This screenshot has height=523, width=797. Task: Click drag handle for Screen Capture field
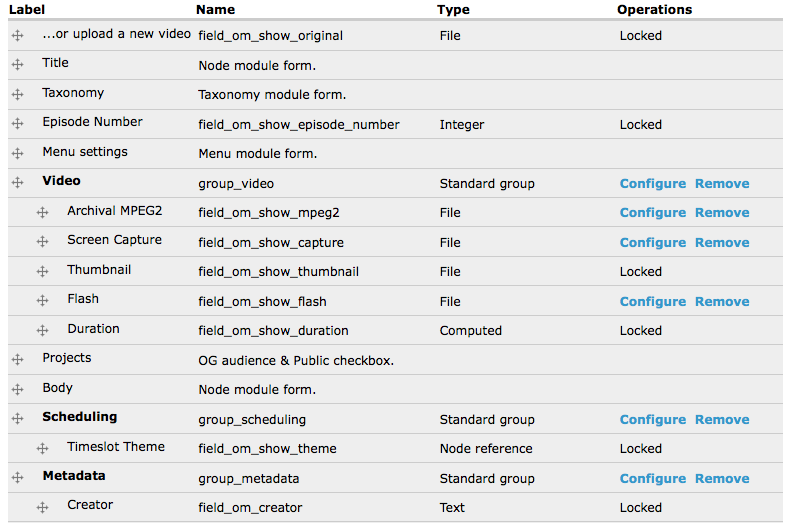pyautogui.click(x=42, y=241)
